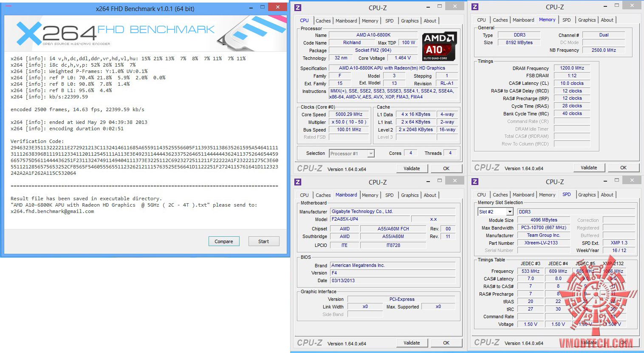Click the package value 'Socket FM2 (904)'
This screenshot has width=644, height=353.
click(373, 50)
